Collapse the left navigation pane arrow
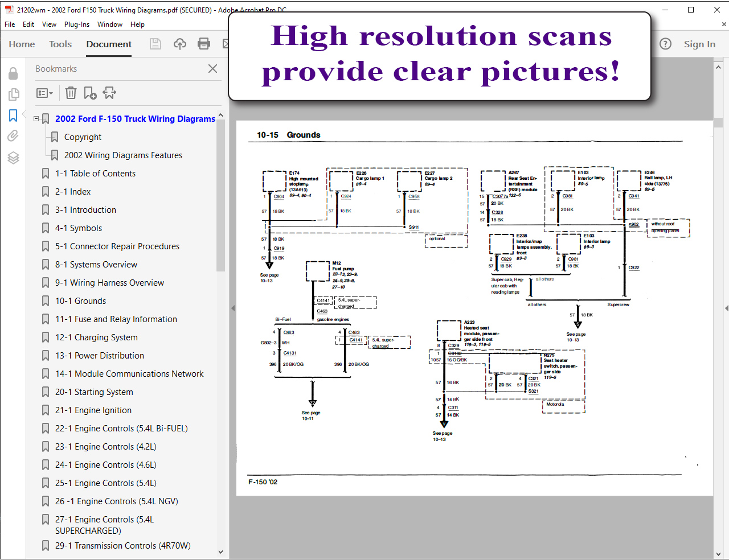 pyautogui.click(x=232, y=308)
